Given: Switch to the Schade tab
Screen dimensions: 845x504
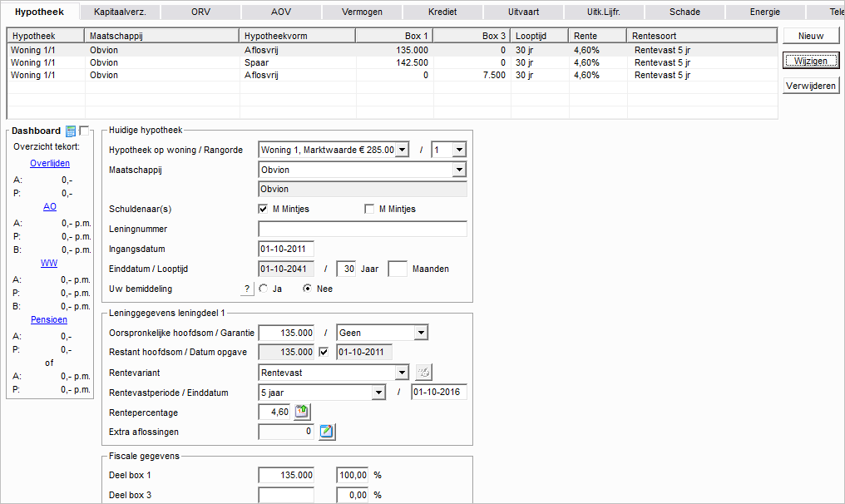Looking at the screenshot, I should click(x=684, y=12).
